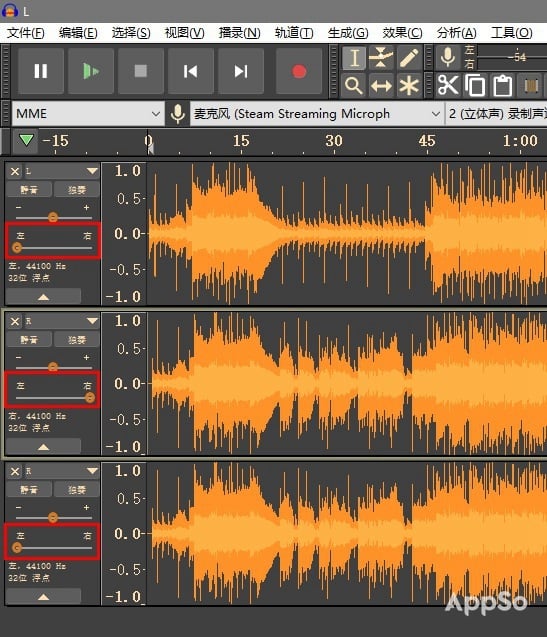Open the microphone recording device dropdown

tap(317, 114)
